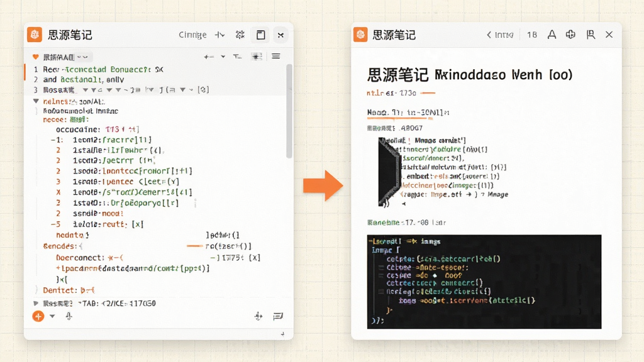The width and height of the screenshot is (644, 362).
Task: Open the caret dropdown next to plus button
Action: (x=52, y=316)
